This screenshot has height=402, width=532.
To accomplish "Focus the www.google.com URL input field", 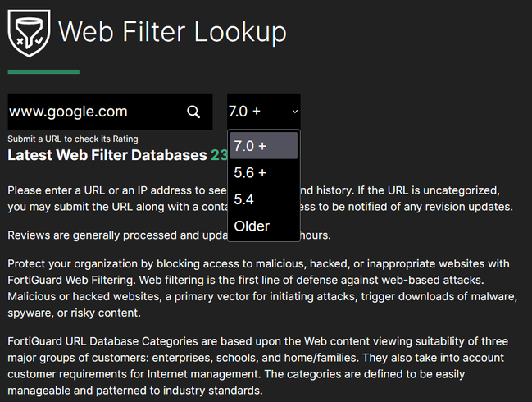I will 90,112.
